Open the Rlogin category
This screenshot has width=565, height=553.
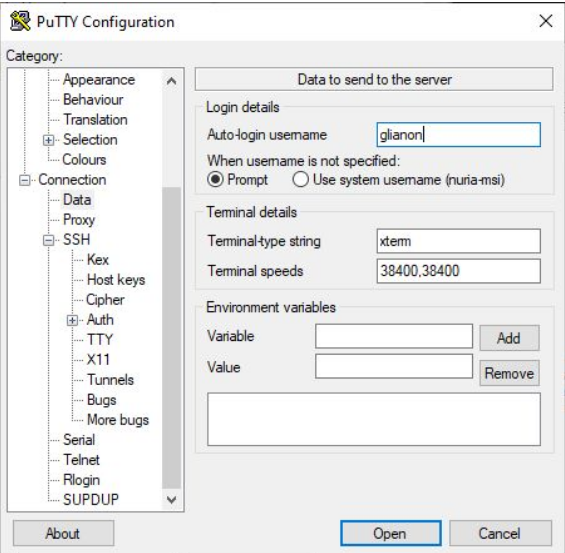pyautogui.click(x=81, y=480)
